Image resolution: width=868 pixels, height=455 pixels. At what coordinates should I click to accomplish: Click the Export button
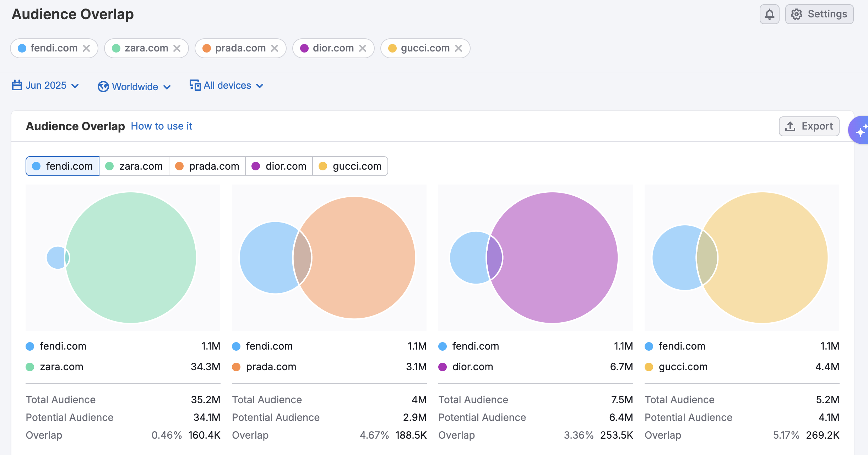click(x=809, y=126)
